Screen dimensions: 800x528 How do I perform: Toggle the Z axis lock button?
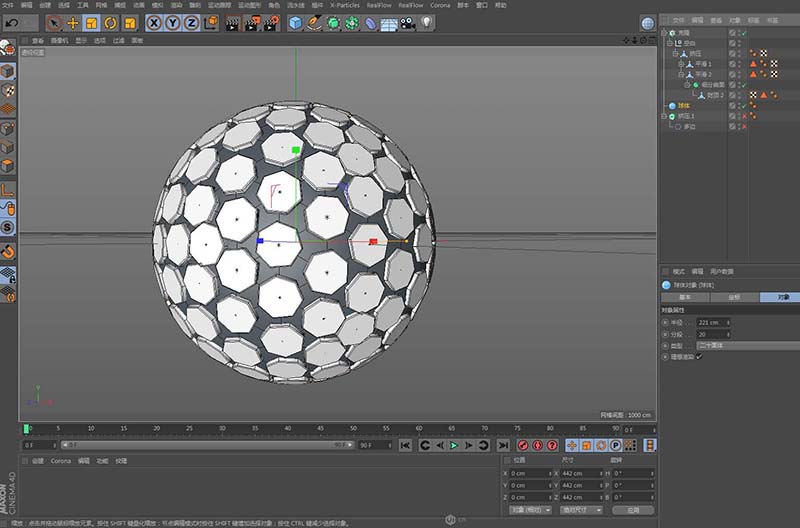point(191,22)
